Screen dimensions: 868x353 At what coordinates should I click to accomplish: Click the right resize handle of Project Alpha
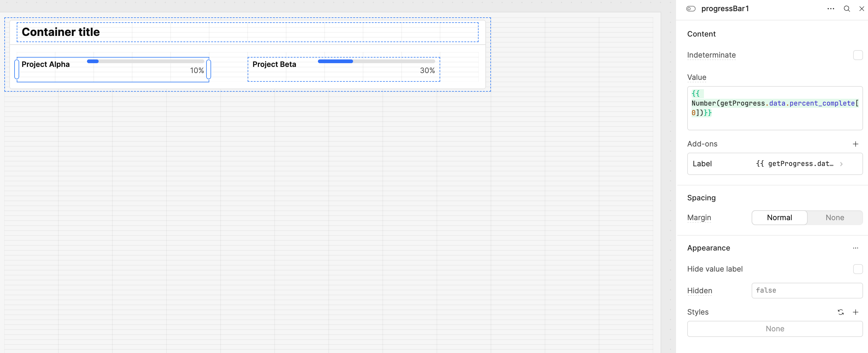click(209, 69)
